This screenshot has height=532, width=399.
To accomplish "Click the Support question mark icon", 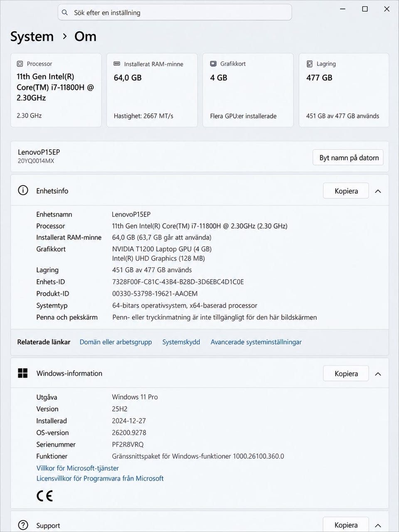I will (x=23, y=525).
